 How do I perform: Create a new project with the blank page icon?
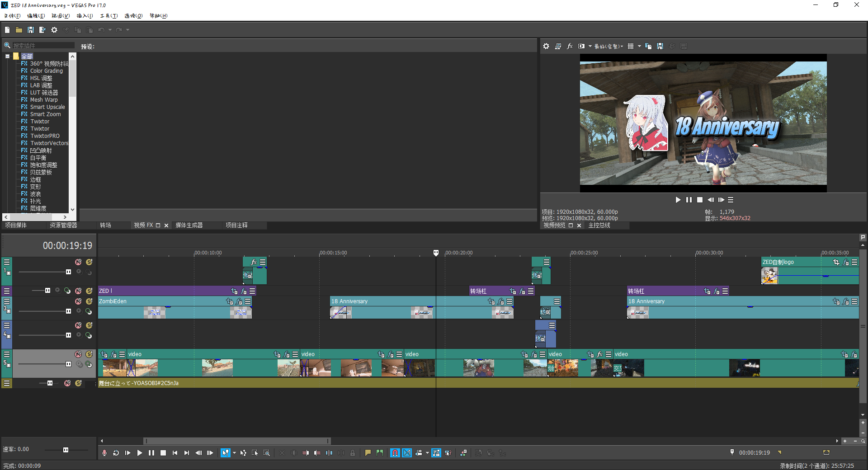coord(7,30)
